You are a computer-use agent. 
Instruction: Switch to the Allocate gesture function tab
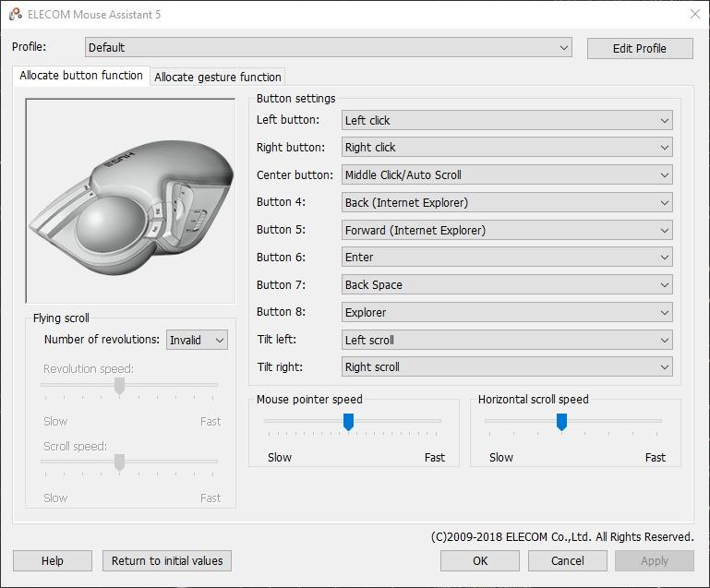[x=218, y=77]
